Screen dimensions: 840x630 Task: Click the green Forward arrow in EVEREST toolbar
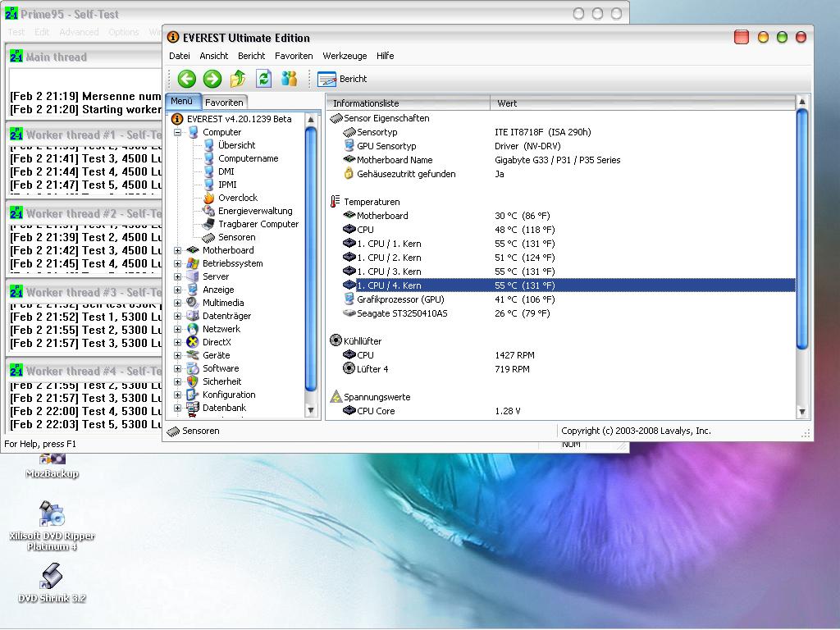[212, 80]
